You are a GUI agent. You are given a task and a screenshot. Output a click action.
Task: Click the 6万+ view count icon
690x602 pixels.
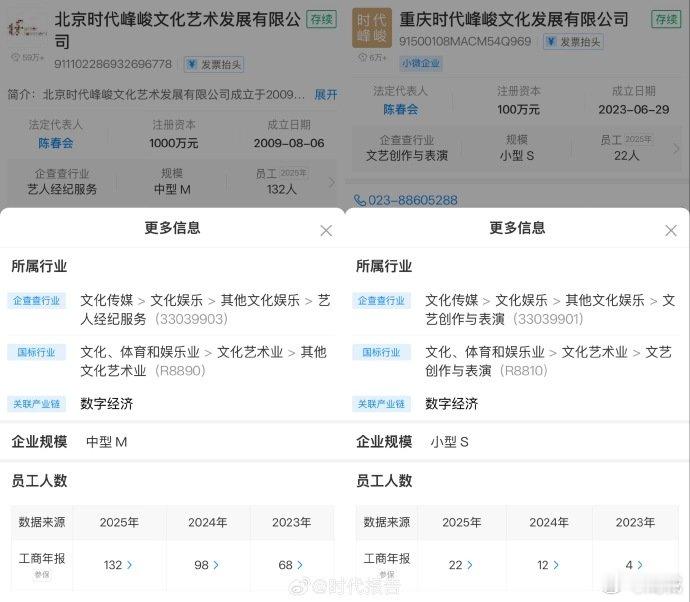coord(363,58)
